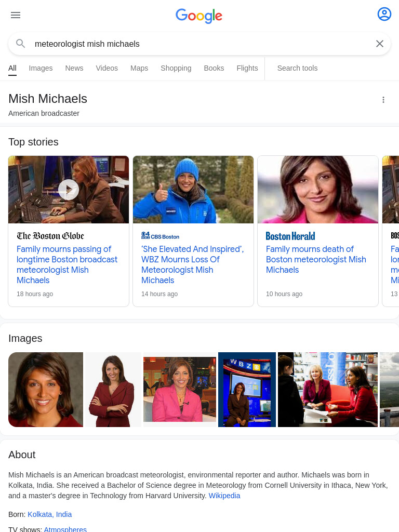Open the three-dot menu for Mish Michaels
Image resolution: width=399 pixels, height=532 pixels.
click(x=383, y=100)
